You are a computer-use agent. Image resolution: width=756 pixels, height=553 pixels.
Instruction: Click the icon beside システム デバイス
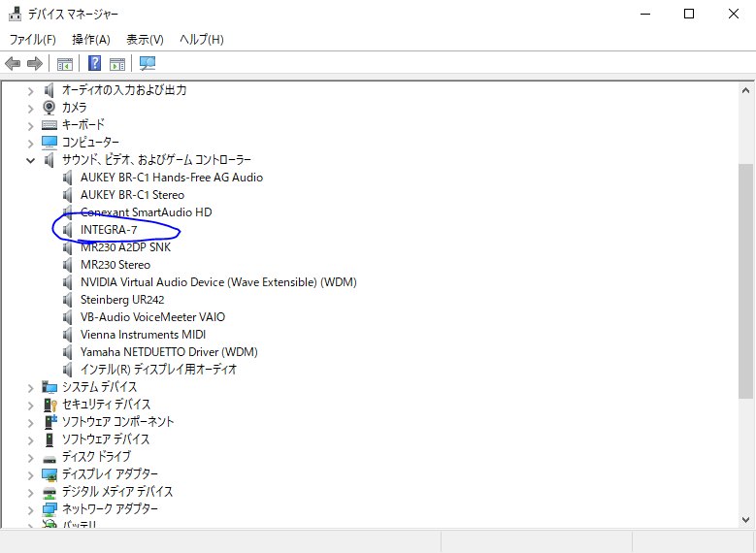[49, 387]
